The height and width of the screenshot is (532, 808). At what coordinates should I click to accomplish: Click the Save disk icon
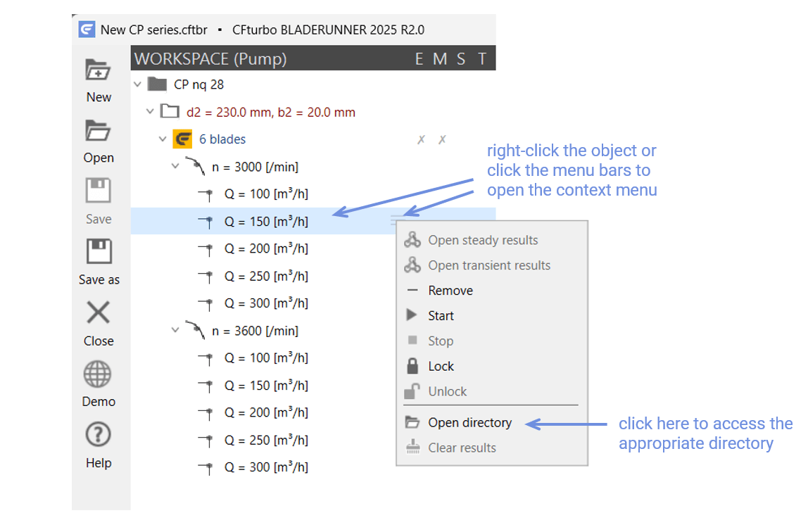point(98,191)
